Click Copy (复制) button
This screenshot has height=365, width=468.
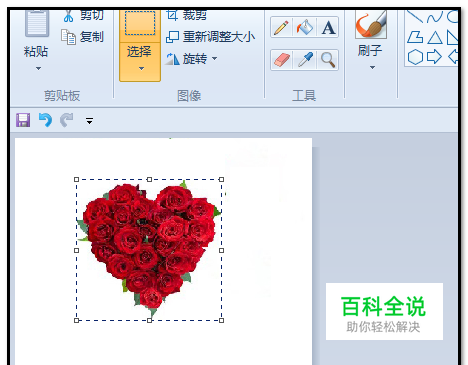[83, 37]
